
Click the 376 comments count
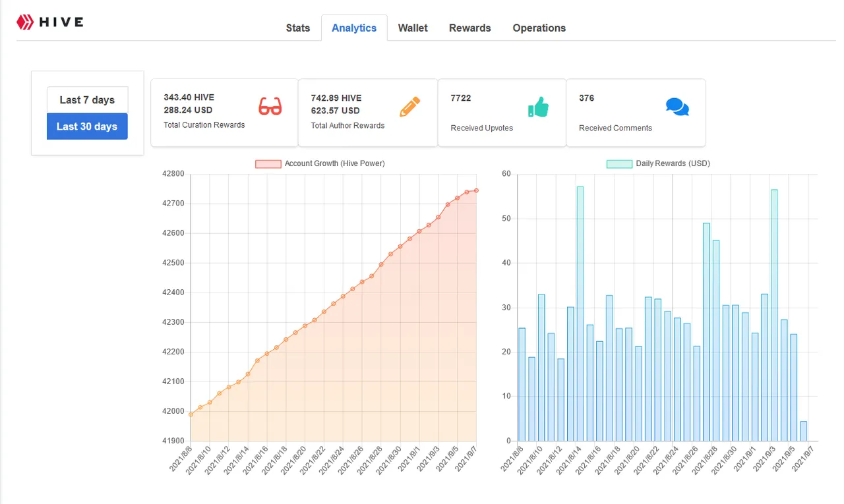coord(587,98)
